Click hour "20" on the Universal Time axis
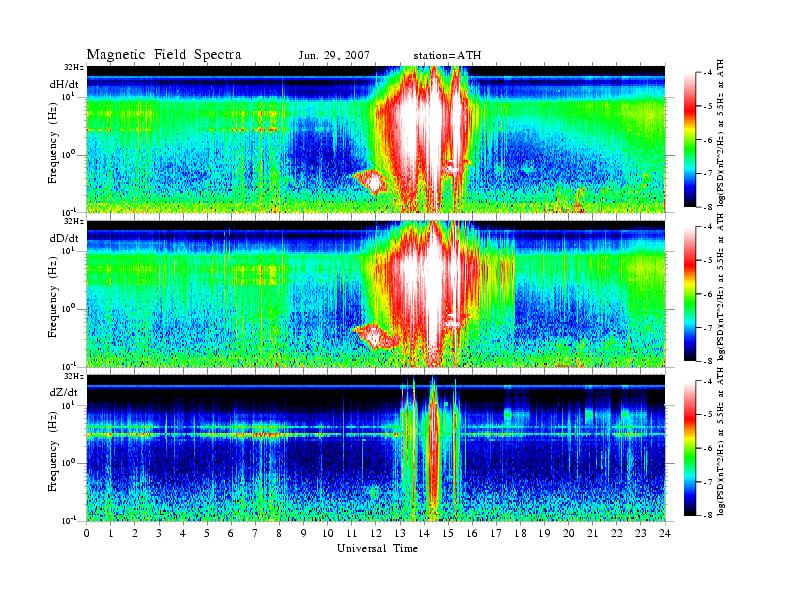This screenshot has height=612, width=792. pos(569,534)
